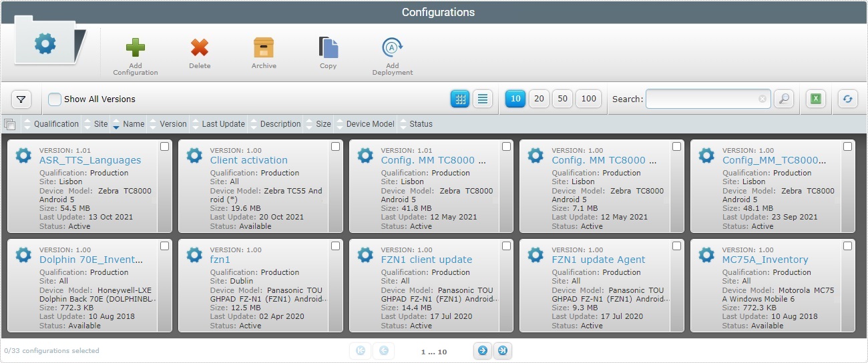Image resolution: width=868 pixels, height=363 pixels.
Task: Click gear icon on FZN1 update Agent card
Action: click(x=535, y=255)
